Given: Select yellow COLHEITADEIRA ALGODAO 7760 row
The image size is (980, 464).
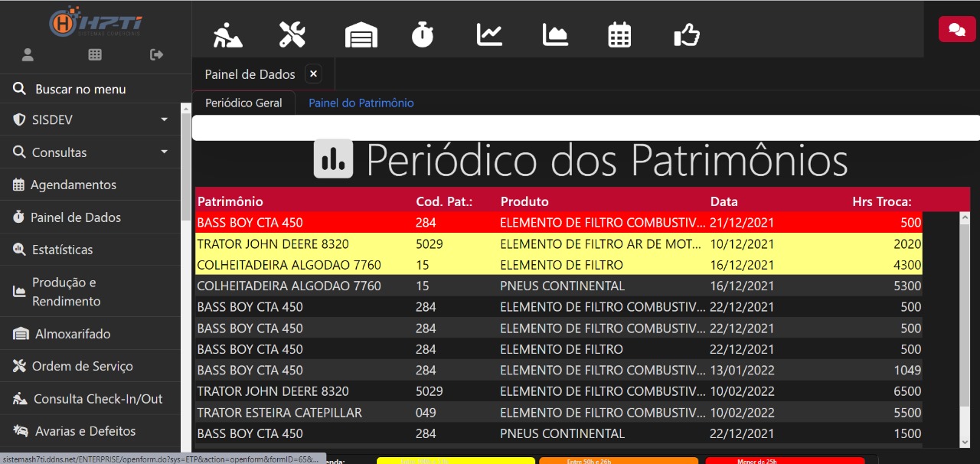Looking at the screenshot, I should [559, 265].
